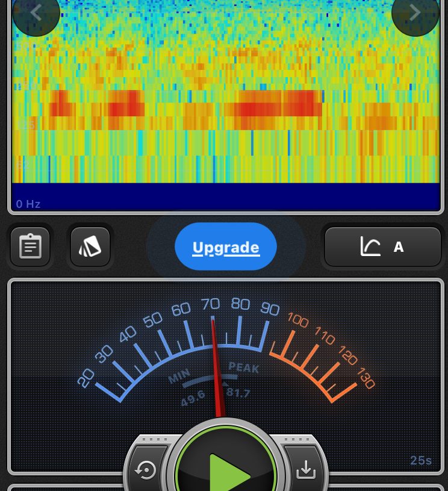
Task: Open the A weighting selector
Action: (398, 246)
